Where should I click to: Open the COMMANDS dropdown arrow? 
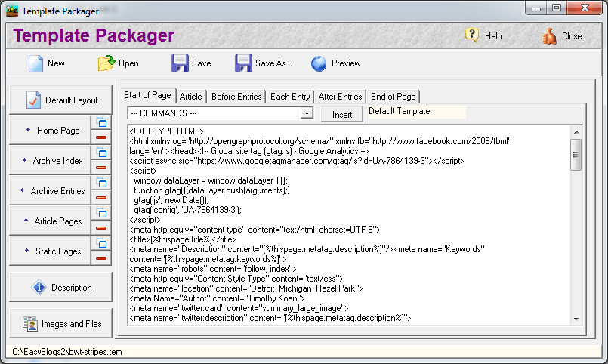(307, 113)
